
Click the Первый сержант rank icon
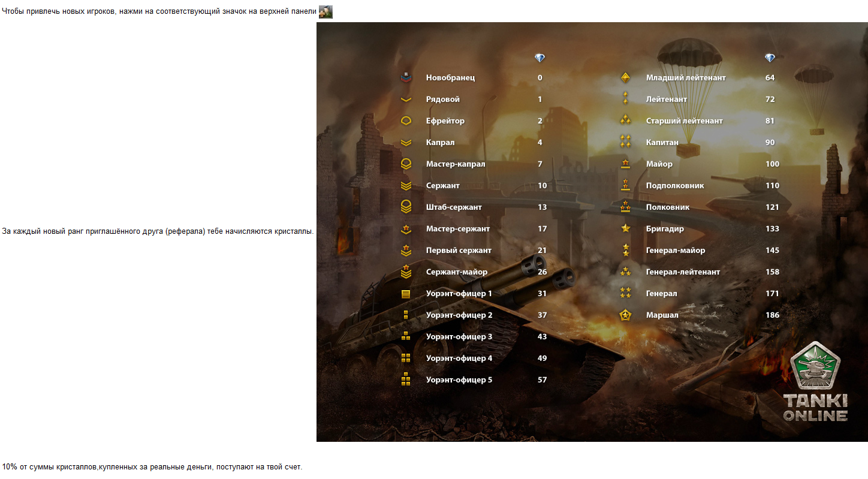406,250
